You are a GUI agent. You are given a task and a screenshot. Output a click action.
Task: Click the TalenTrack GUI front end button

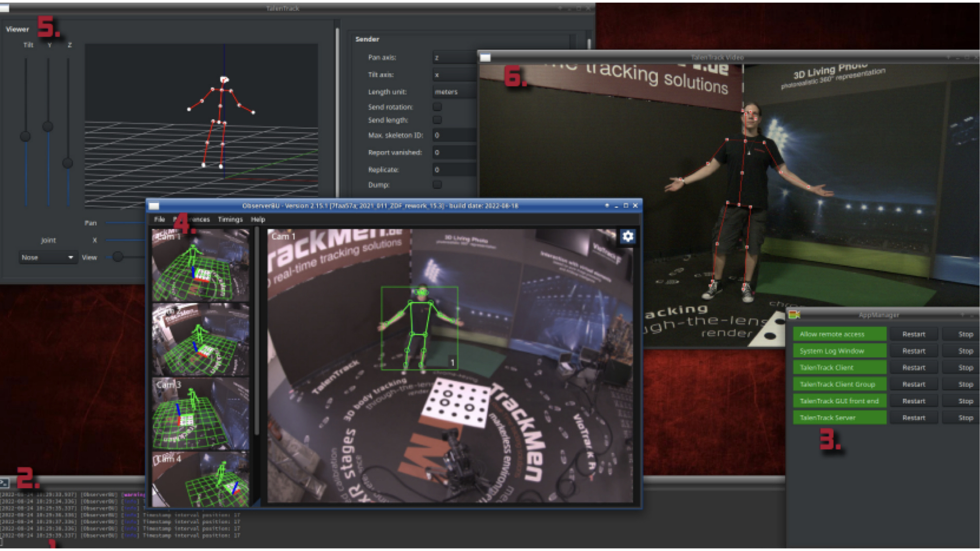click(x=840, y=401)
